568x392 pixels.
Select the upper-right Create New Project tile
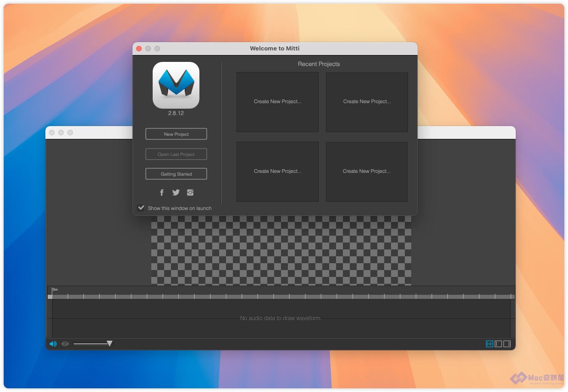pyautogui.click(x=367, y=102)
